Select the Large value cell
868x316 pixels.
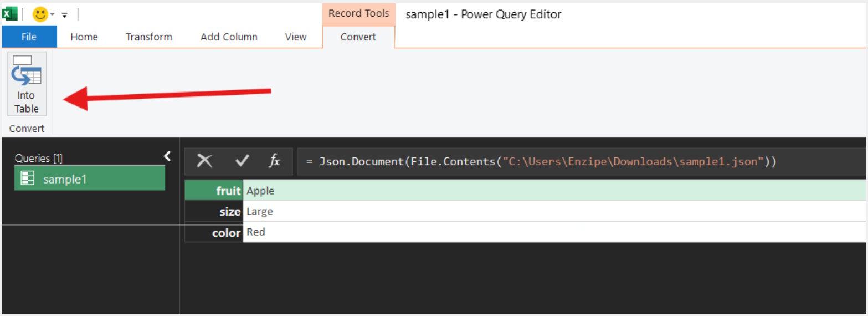pos(554,211)
